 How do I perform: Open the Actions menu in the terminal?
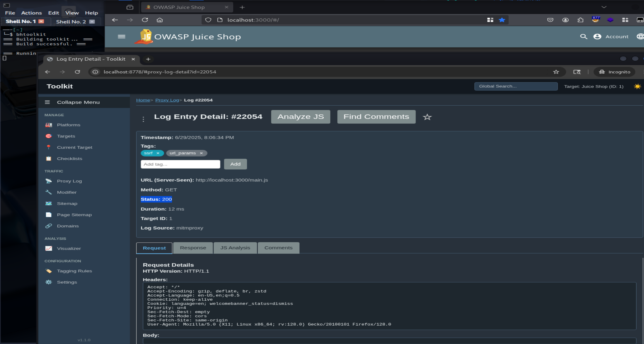pyautogui.click(x=31, y=13)
